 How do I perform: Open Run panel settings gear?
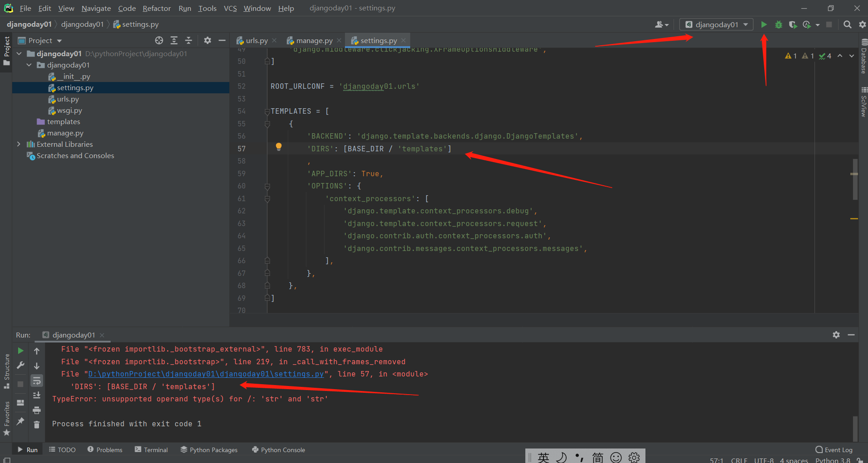pos(836,335)
